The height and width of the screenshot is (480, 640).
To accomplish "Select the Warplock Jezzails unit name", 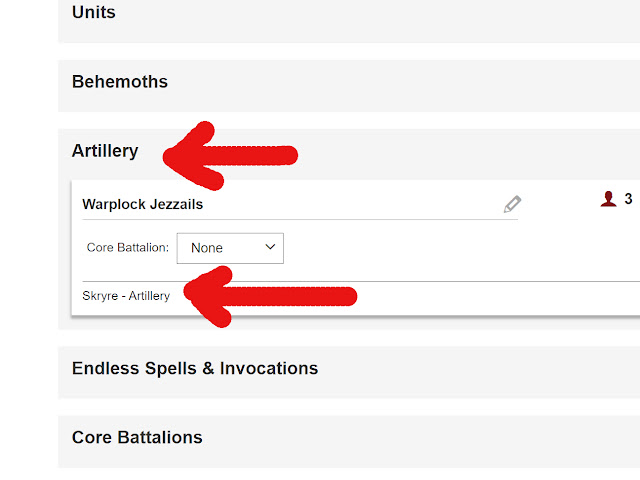I will coord(142,204).
